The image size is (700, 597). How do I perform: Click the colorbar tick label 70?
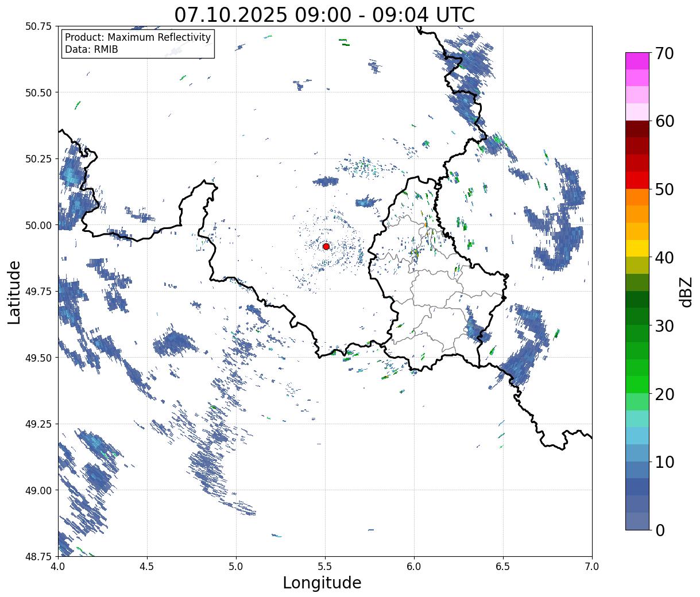click(x=664, y=53)
